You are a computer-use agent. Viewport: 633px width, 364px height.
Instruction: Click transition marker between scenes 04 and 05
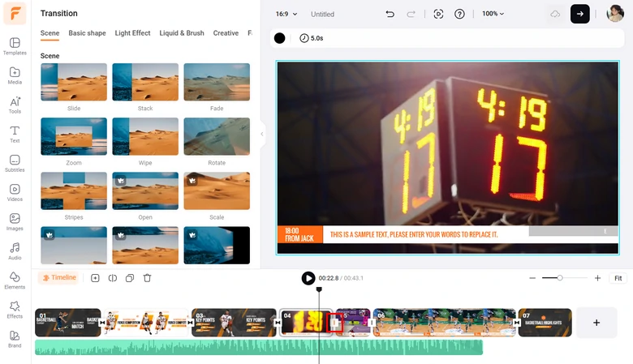[334, 323]
